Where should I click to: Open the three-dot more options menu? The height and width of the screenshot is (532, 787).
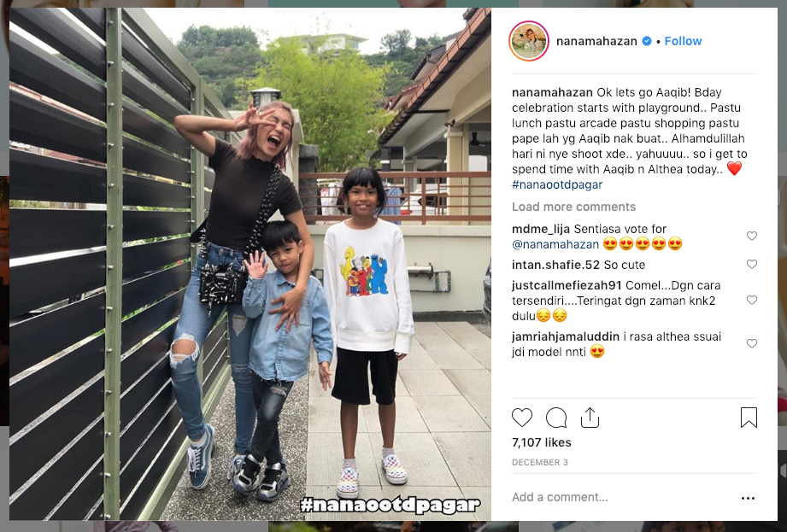pos(748,498)
